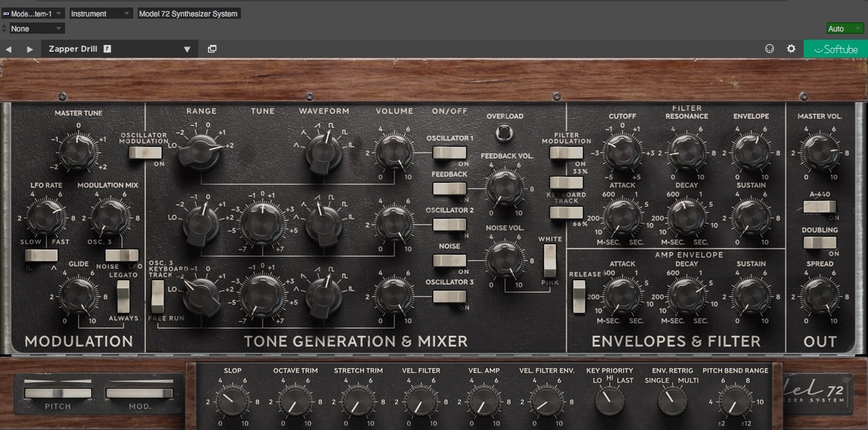This screenshot has height=430, width=868.
Task: Click the Amp Envelope Sustain knob
Action: tap(751, 297)
